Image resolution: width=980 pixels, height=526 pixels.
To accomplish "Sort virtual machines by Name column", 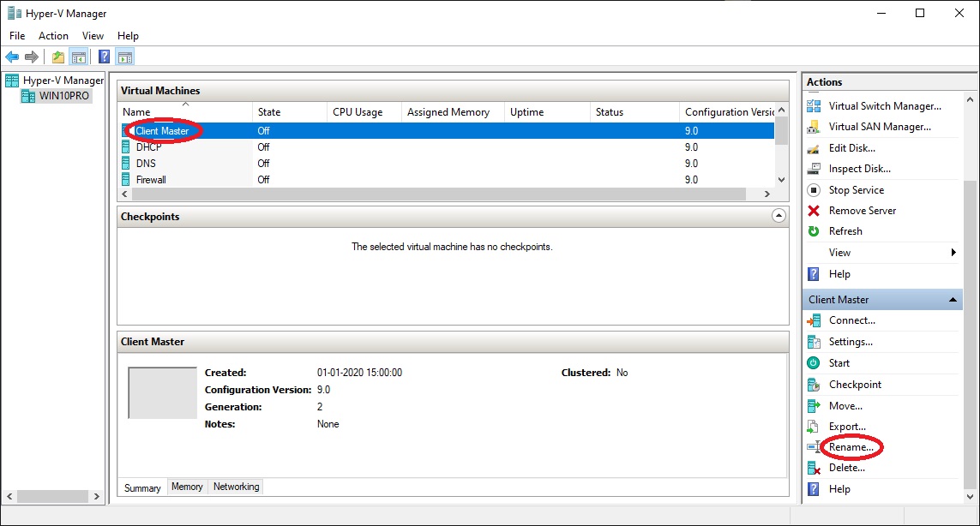I will click(x=185, y=112).
